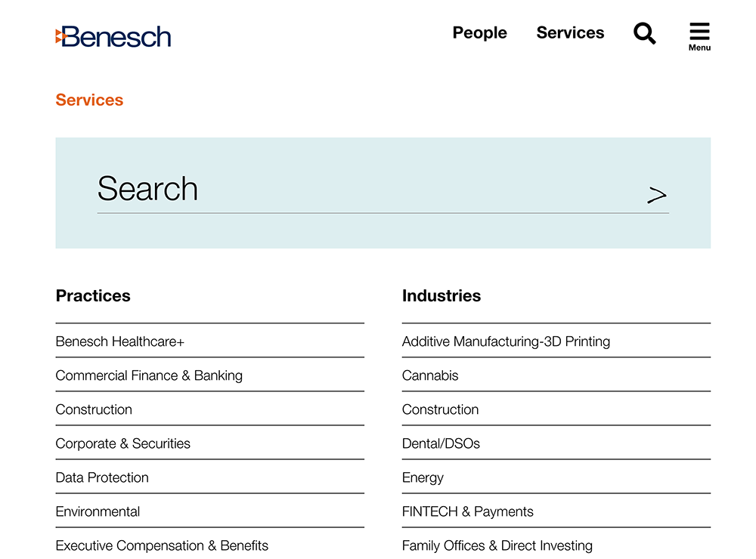This screenshot has height=559, width=756.
Task: Open the Services nav item
Action: 570,32
